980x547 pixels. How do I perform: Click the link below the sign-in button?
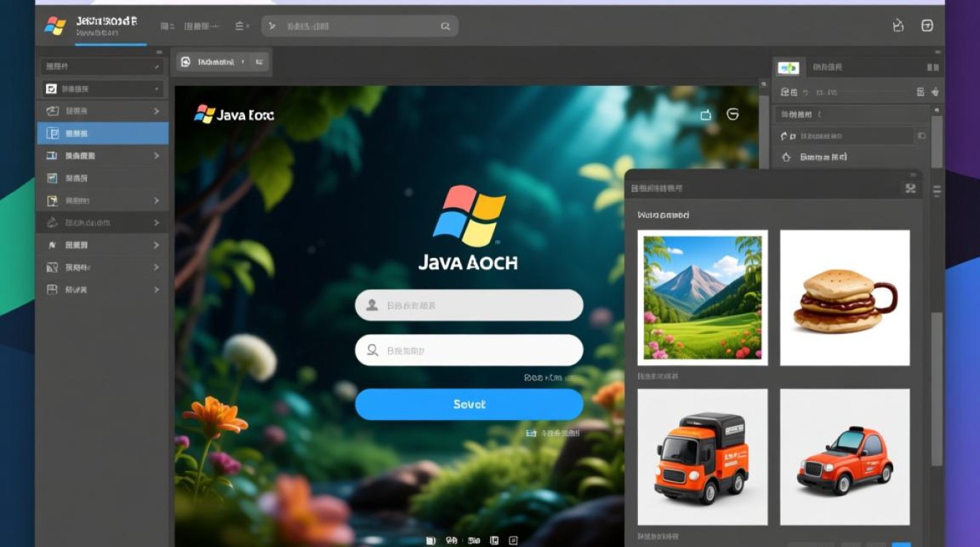click(x=551, y=432)
